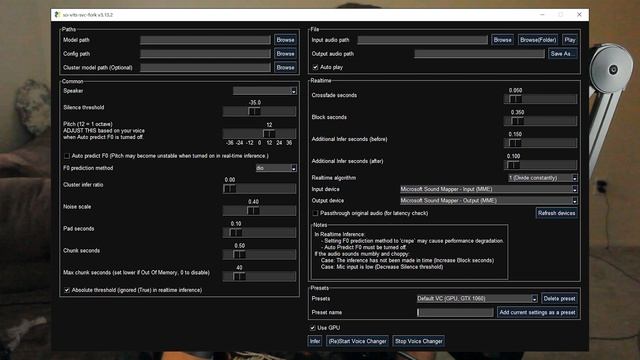Open the Input device dropdown
This screenshot has width=640, height=360.
(x=489, y=189)
